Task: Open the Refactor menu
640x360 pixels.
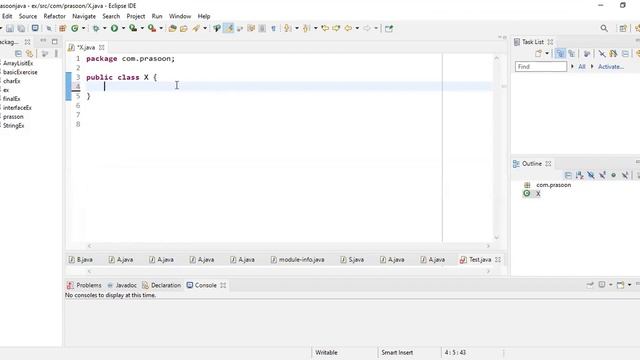Action: tap(54, 16)
